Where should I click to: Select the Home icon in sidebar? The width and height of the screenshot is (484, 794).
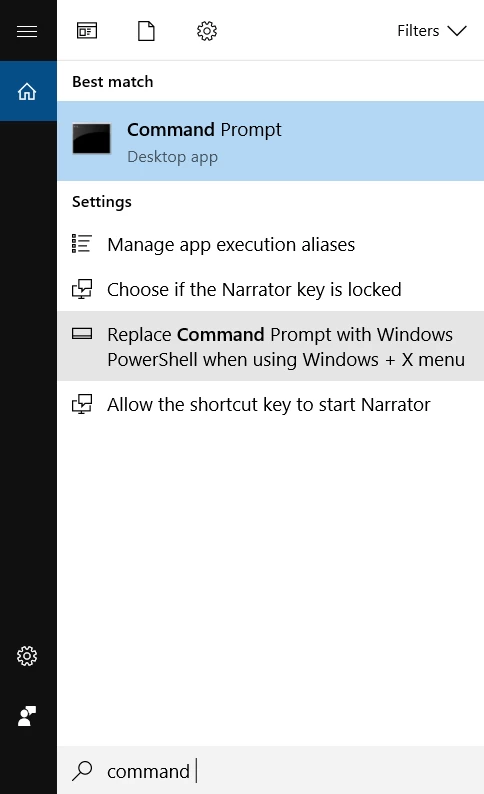27,91
